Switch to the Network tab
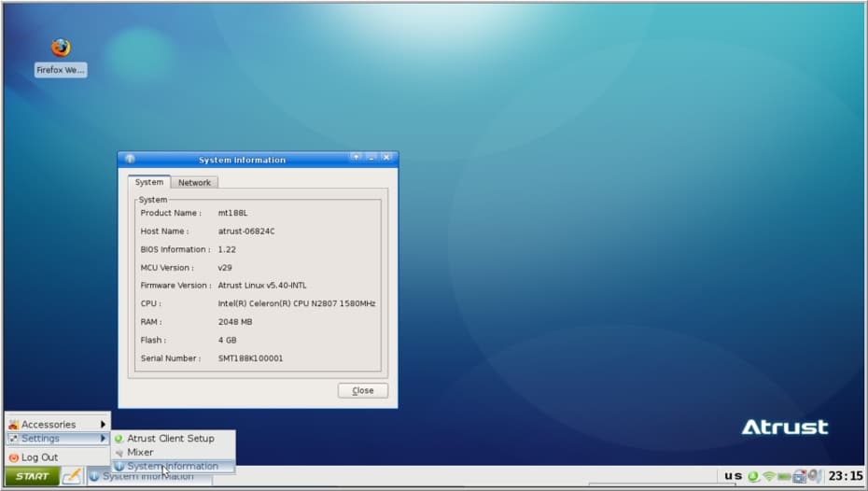This screenshot has height=491, width=868. point(194,182)
